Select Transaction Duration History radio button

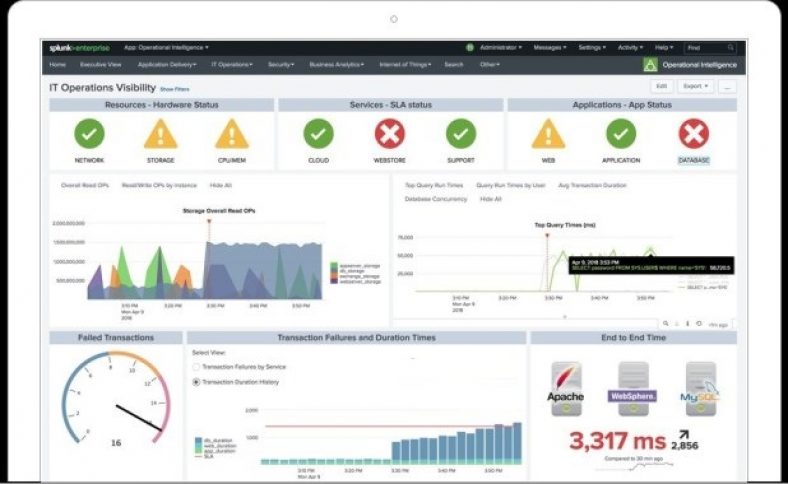click(x=196, y=382)
